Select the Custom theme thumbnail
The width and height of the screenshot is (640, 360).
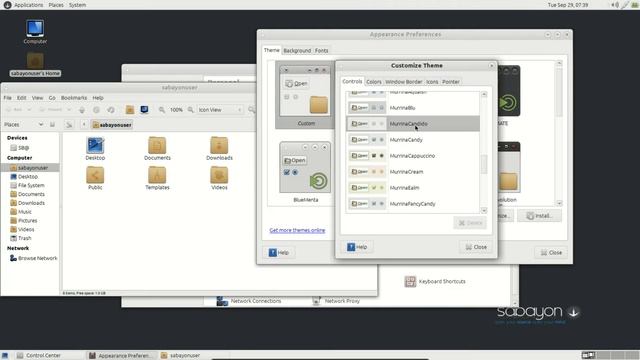tap(305, 95)
